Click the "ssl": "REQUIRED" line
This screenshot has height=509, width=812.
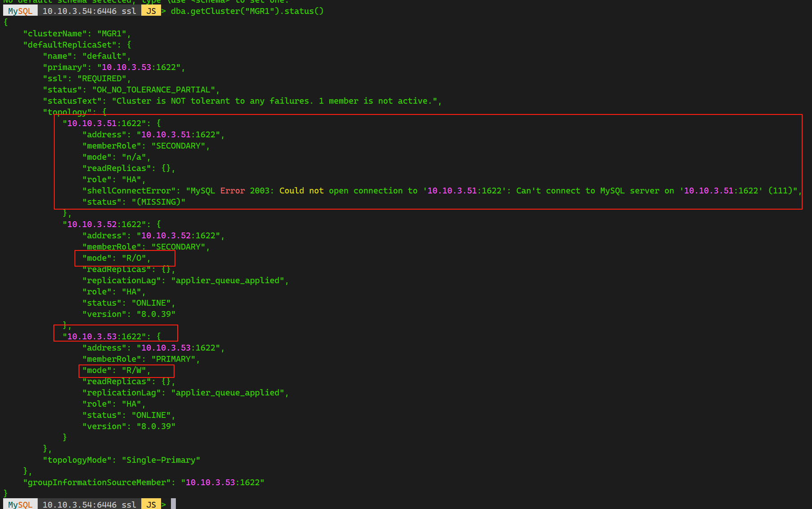pos(87,79)
